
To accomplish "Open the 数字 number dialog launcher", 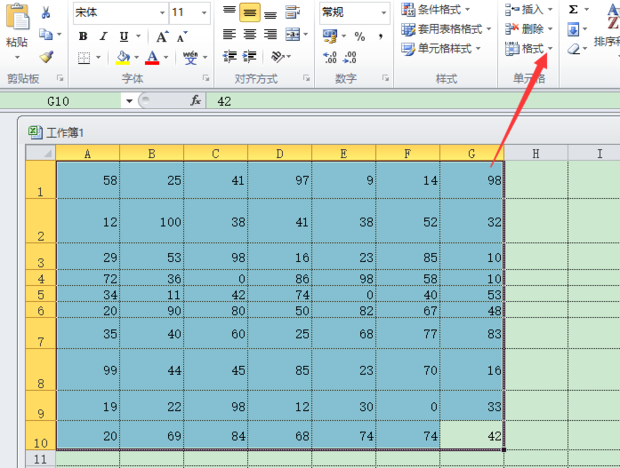I will point(386,78).
